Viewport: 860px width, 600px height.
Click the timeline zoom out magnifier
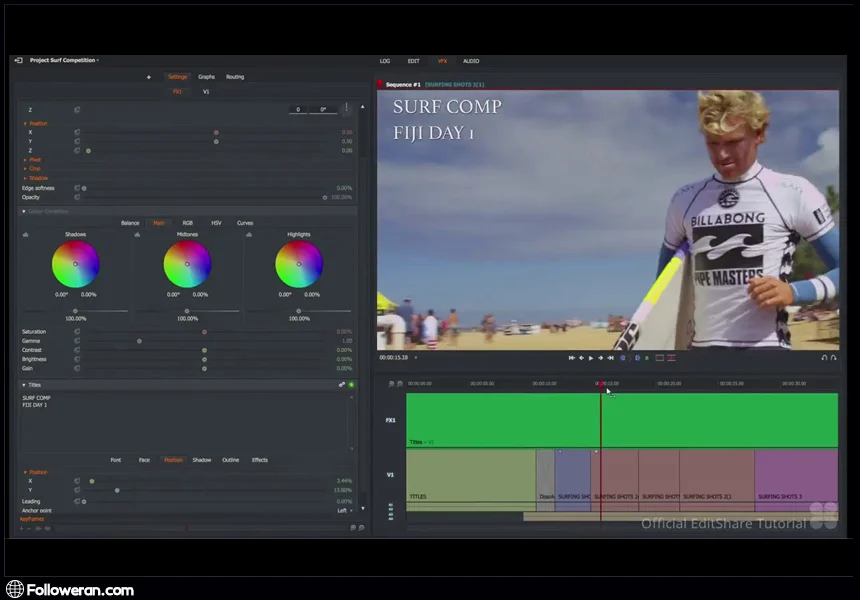(x=391, y=384)
